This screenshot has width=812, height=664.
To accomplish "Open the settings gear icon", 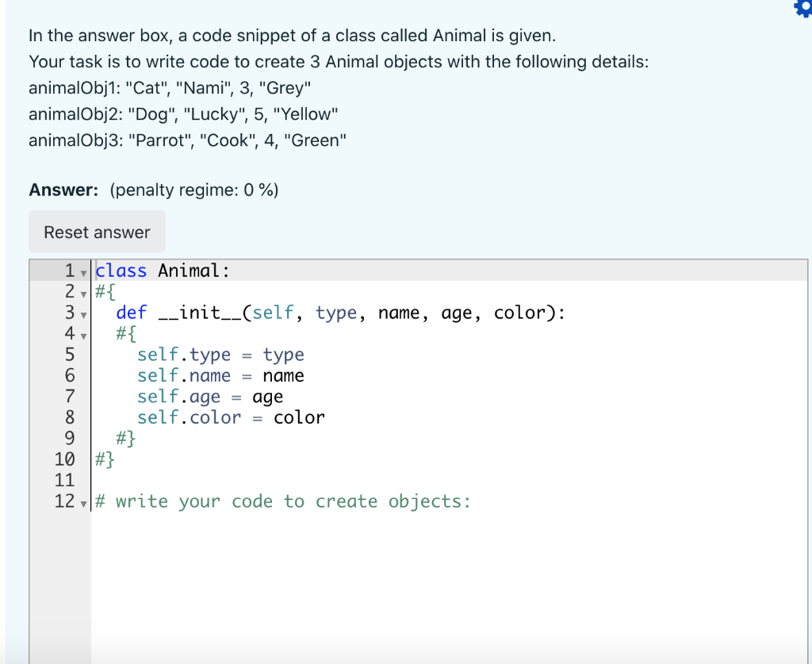I will point(803,7).
